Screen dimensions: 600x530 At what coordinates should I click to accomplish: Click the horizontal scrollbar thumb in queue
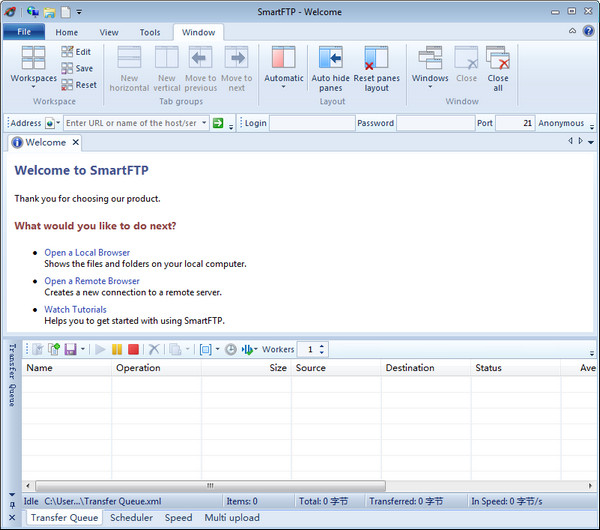point(210,486)
